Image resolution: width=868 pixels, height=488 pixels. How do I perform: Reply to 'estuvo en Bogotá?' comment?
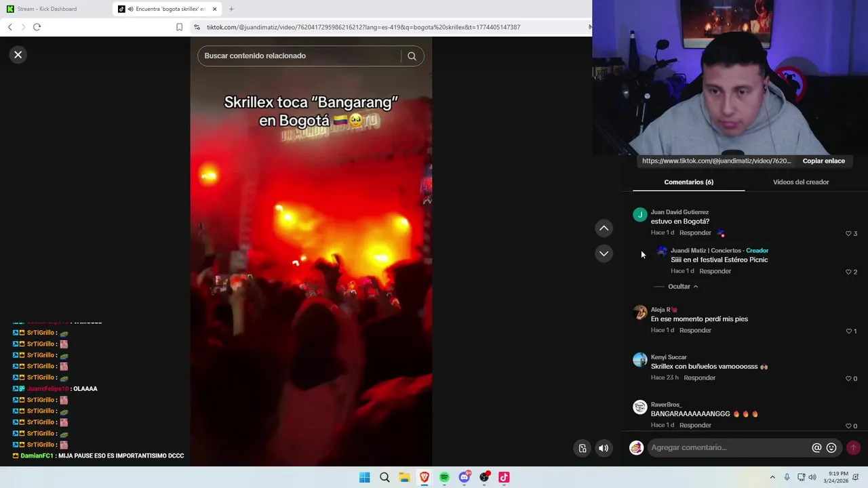point(695,232)
